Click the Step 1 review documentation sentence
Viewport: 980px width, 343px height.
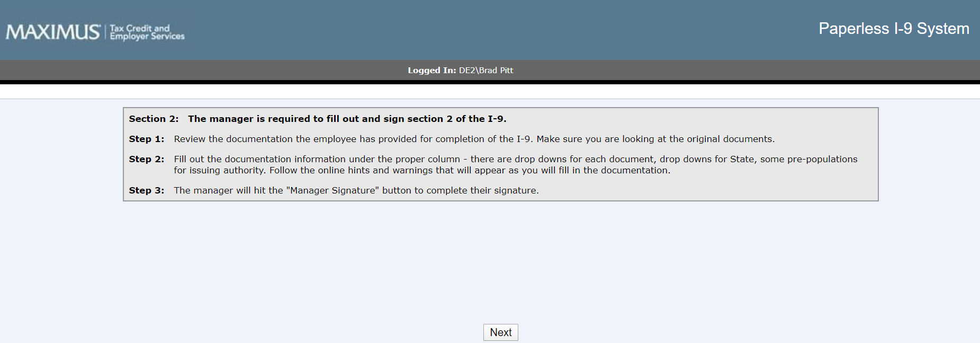pyautogui.click(x=474, y=139)
